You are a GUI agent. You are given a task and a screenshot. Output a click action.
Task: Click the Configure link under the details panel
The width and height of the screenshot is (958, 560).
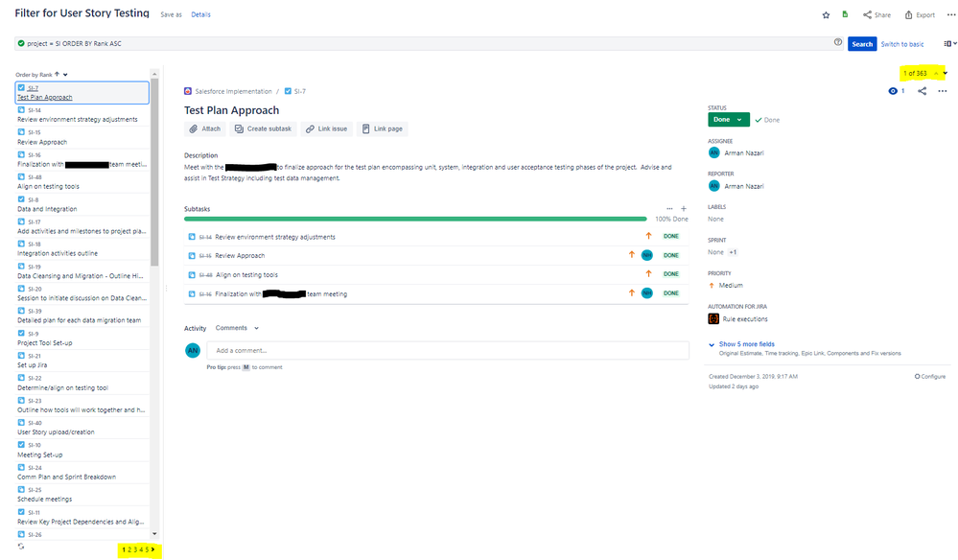coord(930,376)
